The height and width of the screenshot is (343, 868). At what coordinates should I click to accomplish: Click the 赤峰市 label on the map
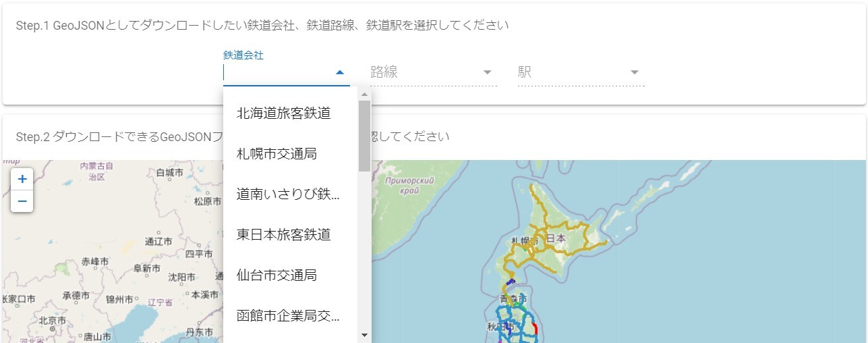94,261
